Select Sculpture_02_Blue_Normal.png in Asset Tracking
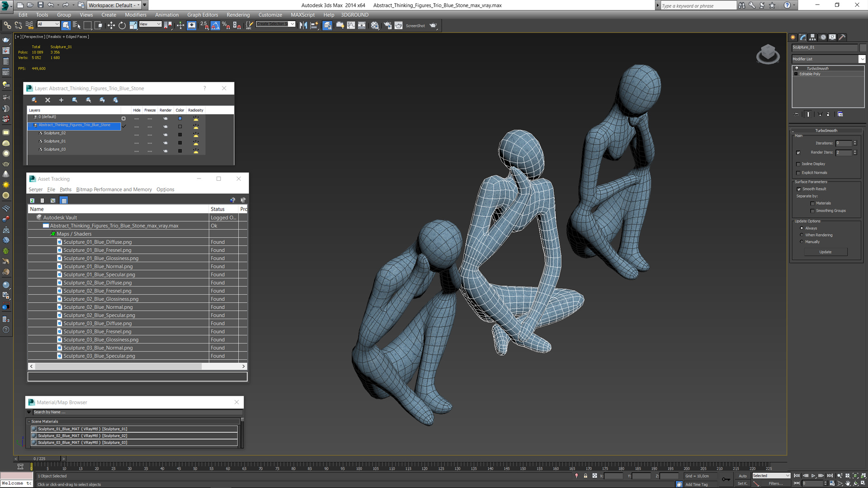The width and height of the screenshot is (868, 488). (x=98, y=307)
